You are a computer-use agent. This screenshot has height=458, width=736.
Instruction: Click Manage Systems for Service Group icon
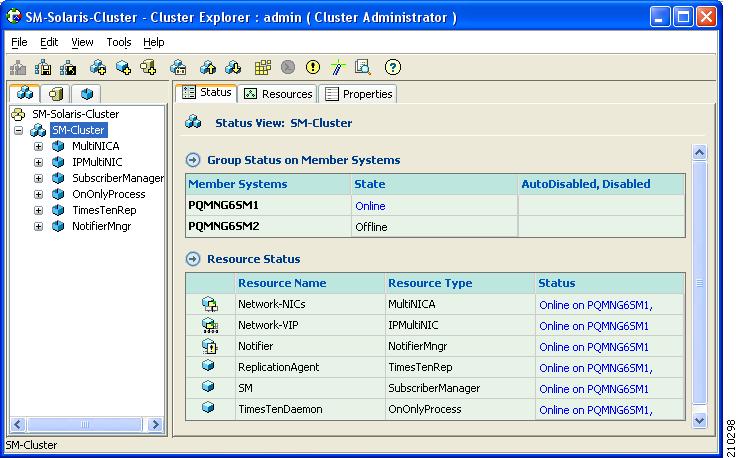[x=178, y=68]
